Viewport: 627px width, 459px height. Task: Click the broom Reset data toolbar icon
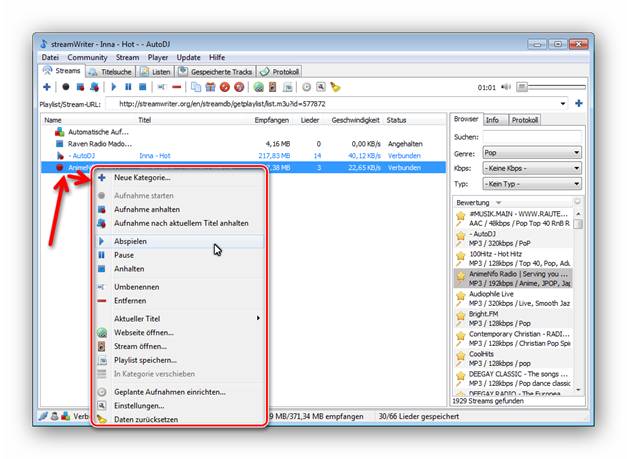(335, 87)
